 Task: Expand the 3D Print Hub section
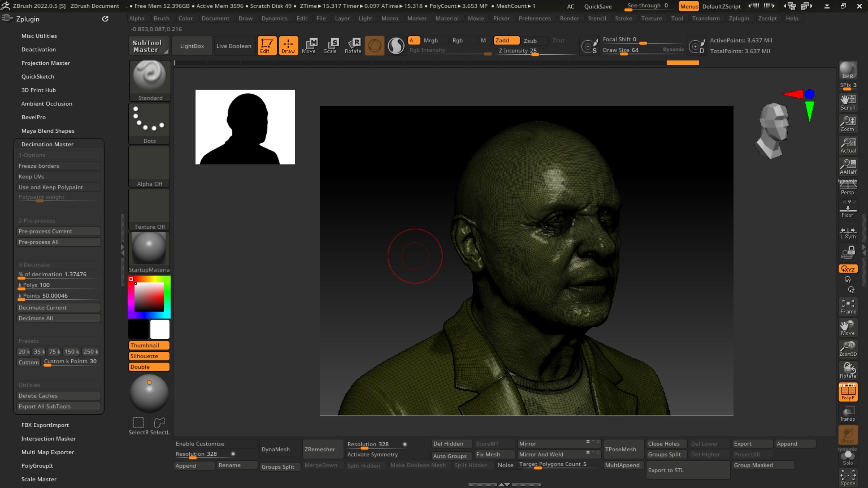pos(39,90)
